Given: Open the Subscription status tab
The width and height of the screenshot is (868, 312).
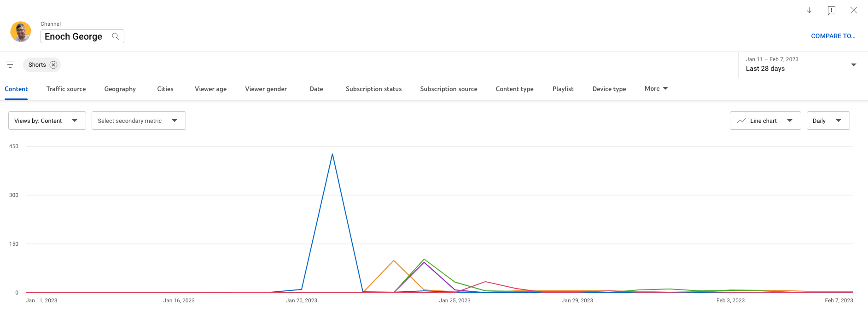Looking at the screenshot, I should (x=373, y=89).
